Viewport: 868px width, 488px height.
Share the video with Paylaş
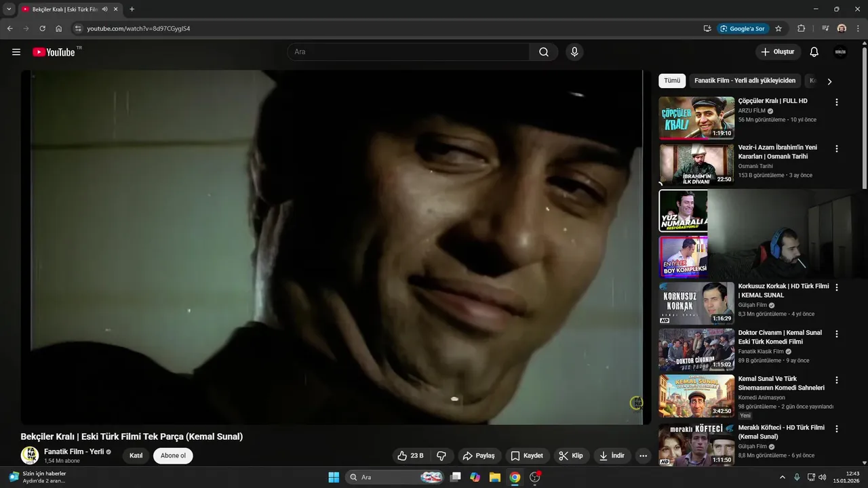pos(479,455)
